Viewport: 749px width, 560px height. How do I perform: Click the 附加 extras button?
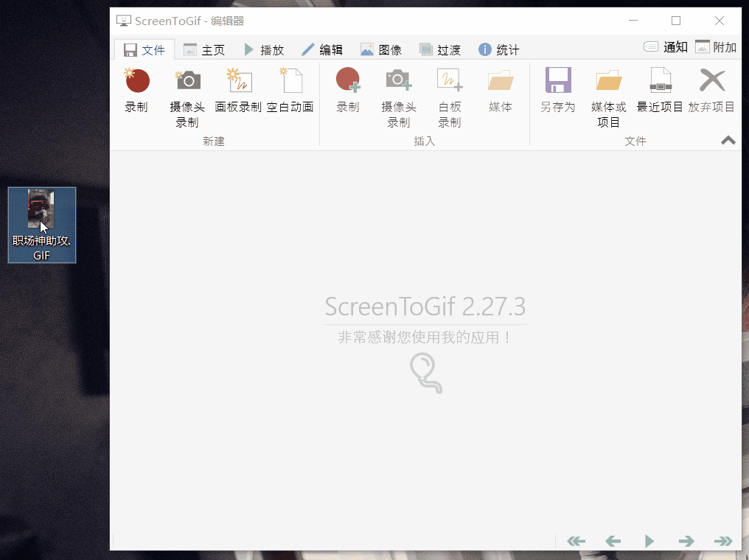pyautogui.click(x=716, y=46)
